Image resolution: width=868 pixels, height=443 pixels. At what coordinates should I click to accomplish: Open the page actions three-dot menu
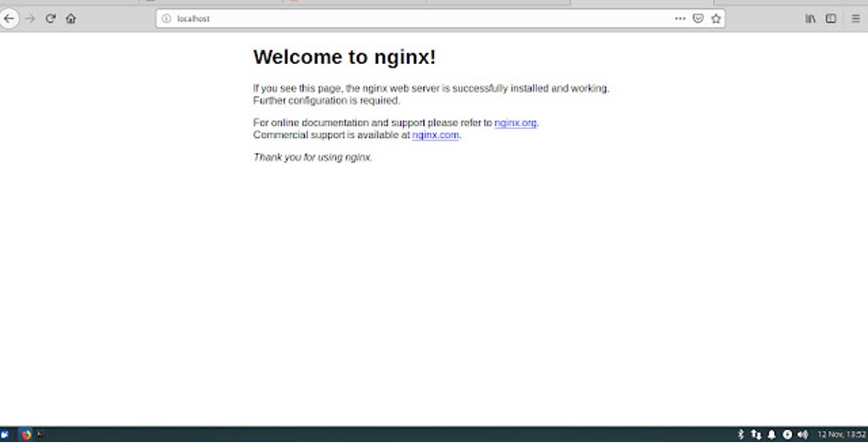[x=681, y=19]
